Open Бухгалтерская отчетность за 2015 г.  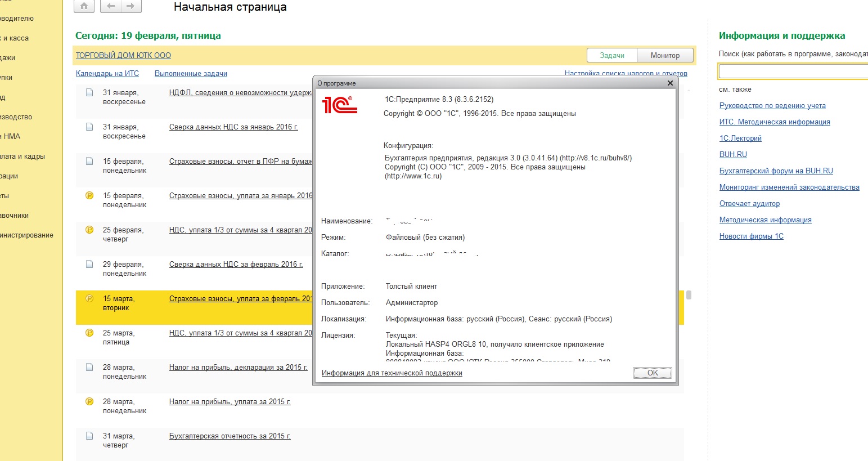tap(230, 436)
